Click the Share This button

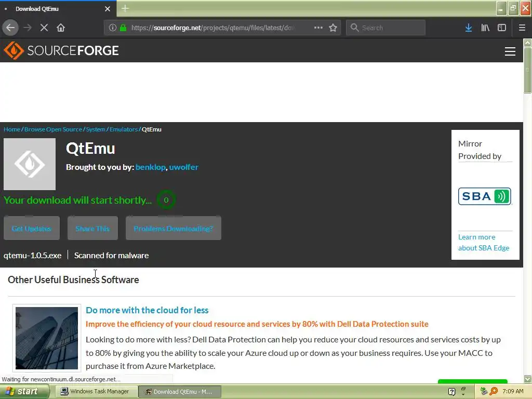pyautogui.click(x=92, y=229)
